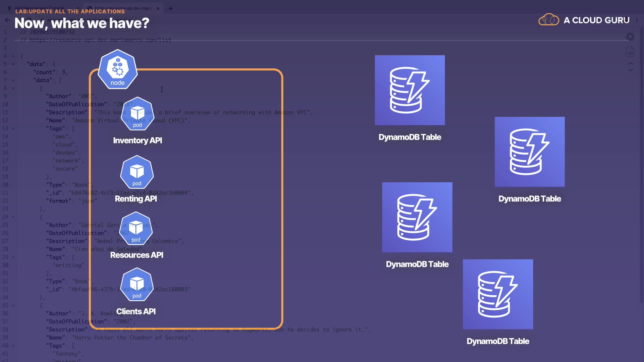Collapse the second book object at line 24
Image resolution: width=644 pixels, height=362 pixels.
pyautogui.click(x=13, y=217)
